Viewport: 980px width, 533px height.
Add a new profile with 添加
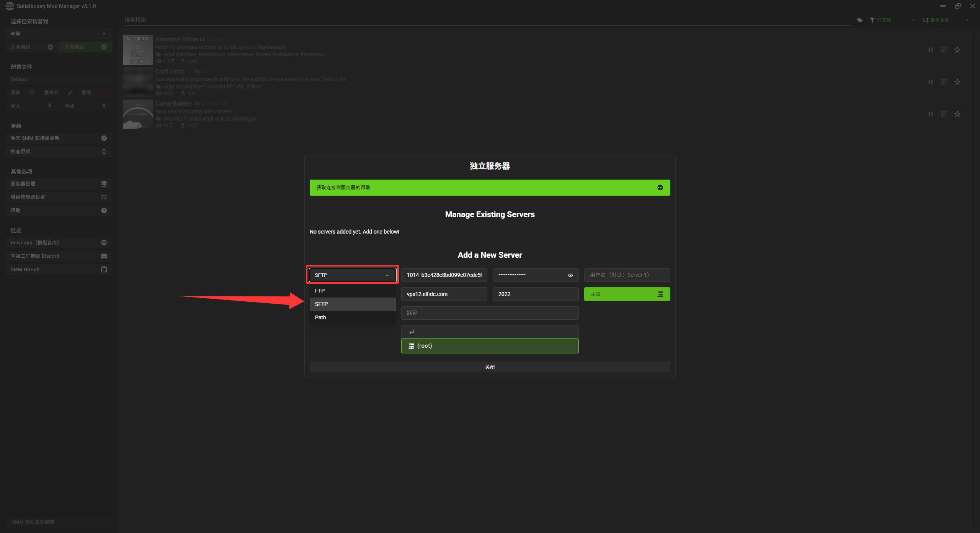pos(22,93)
